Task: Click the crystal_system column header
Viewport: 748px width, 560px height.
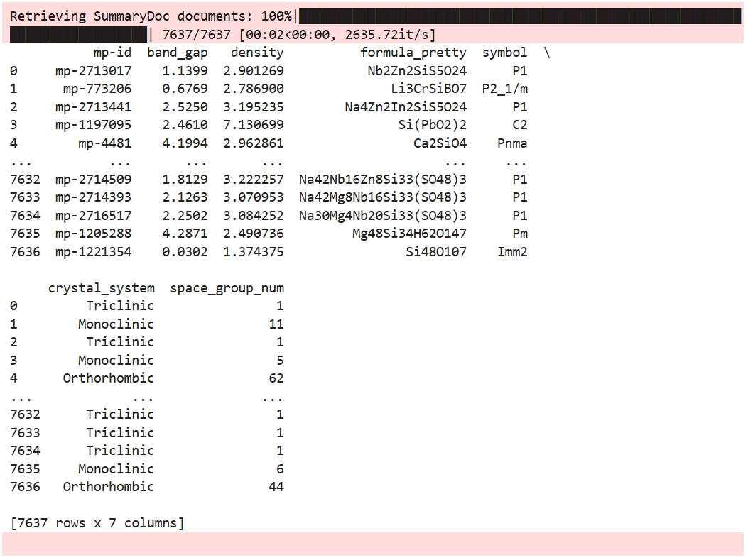Action: (102, 287)
